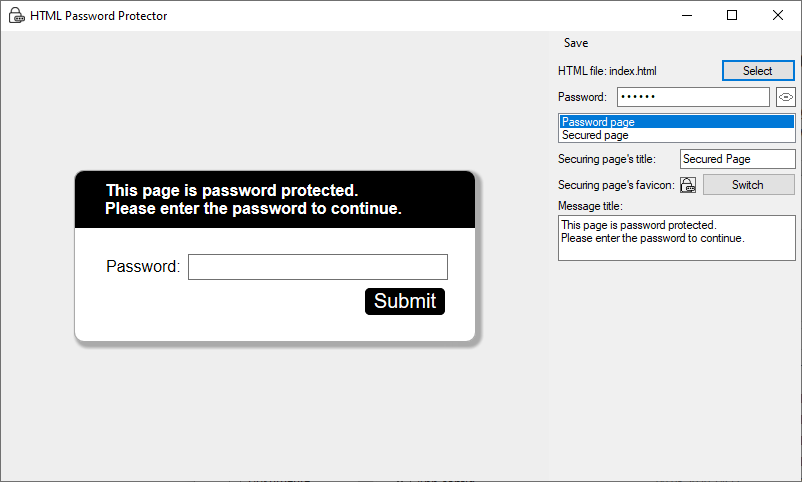802x482 pixels.
Task: Close the HTML Password Protector window
Action: point(778,15)
